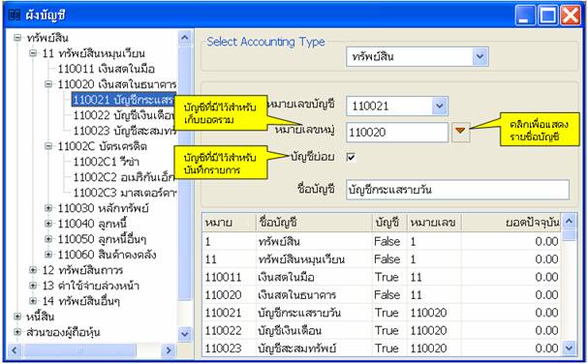This screenshot has width=588, height=364.
Task: Click the ชื่อบัญชี name input field
Action: coord(457,190)
